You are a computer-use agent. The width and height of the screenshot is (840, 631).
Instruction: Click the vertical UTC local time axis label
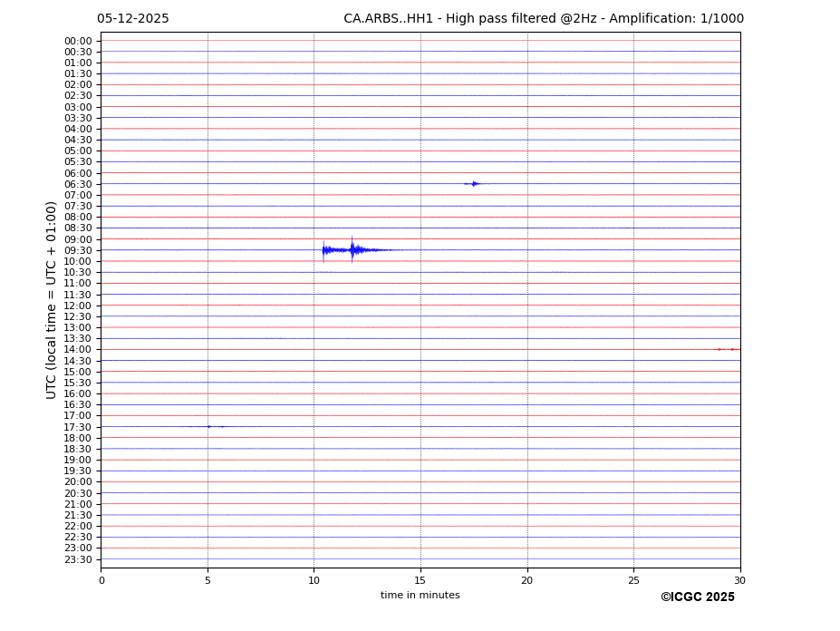point(52,299)
